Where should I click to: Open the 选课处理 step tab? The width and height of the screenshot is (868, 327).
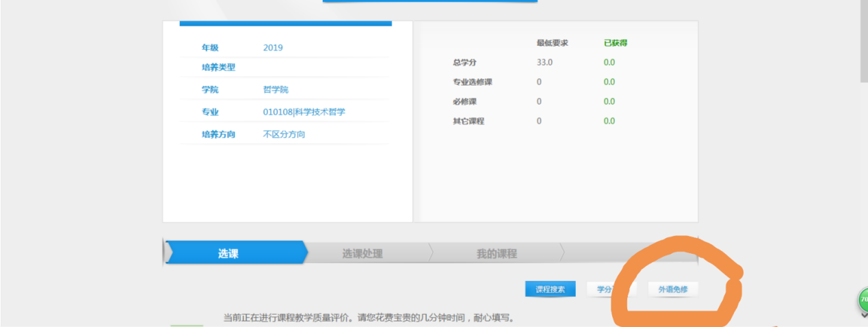(363, 254)
